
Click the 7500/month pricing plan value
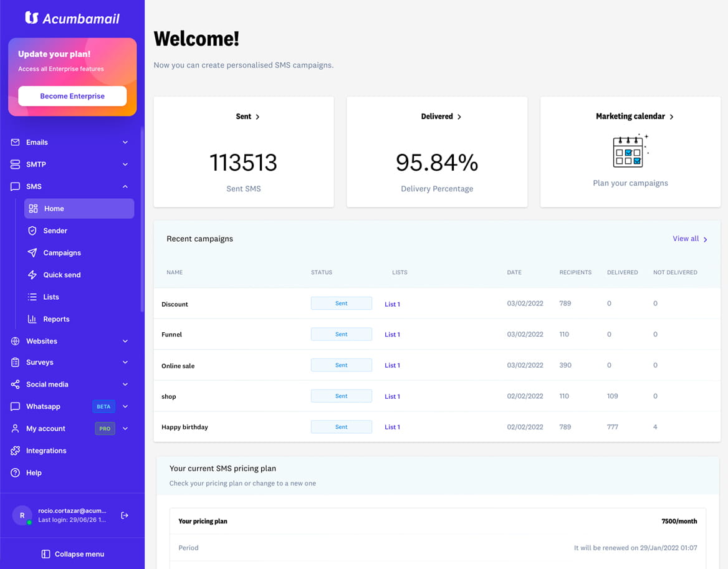[679, 521]
